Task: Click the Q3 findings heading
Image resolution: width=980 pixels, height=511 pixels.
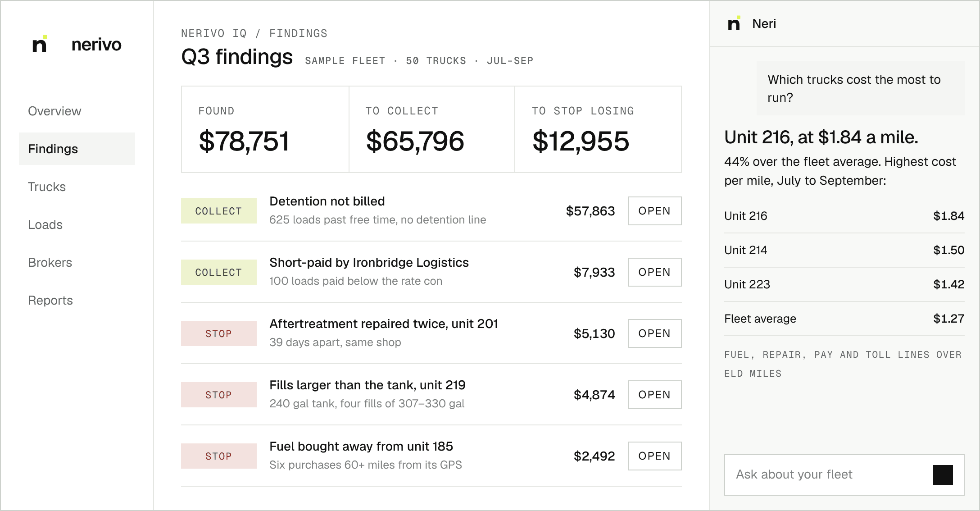Action: click(237, 57)
